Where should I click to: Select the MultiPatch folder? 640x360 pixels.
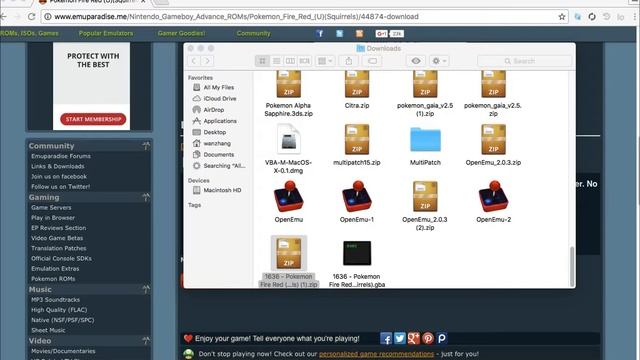coord(425,140)
